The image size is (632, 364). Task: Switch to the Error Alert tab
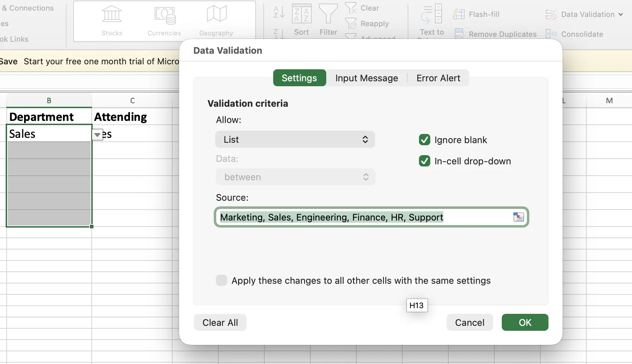438,78
